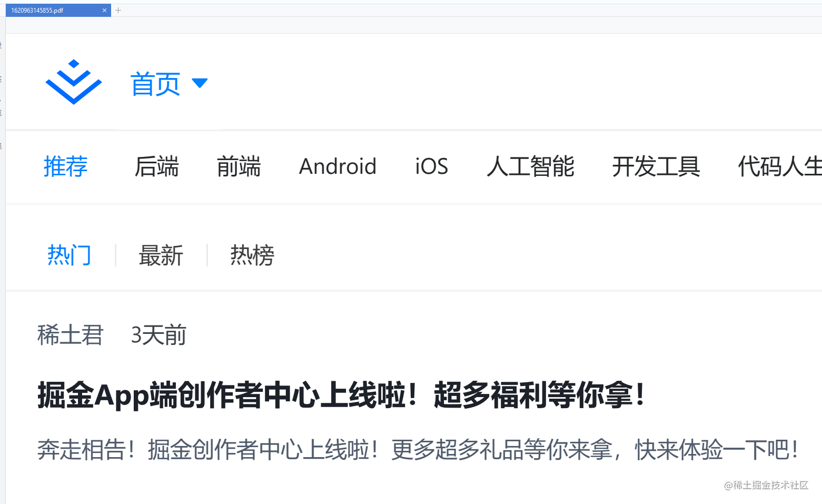Viewport: 822px width, 504px height.
Task: Open the Android category
Action: (338, 166)
